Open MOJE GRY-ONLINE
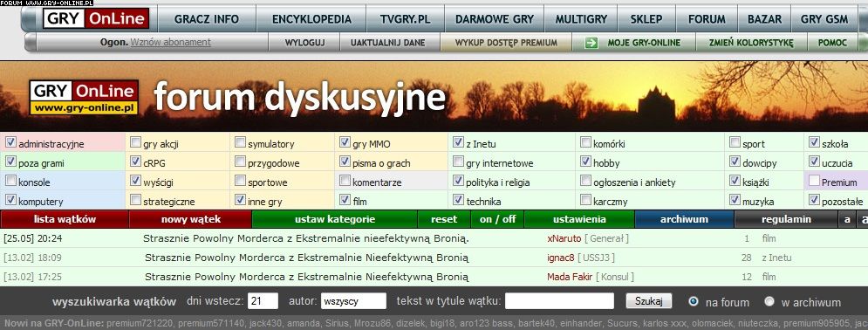Screen dimensions: 868x330 pyautogui.click(x=644, y=43)
